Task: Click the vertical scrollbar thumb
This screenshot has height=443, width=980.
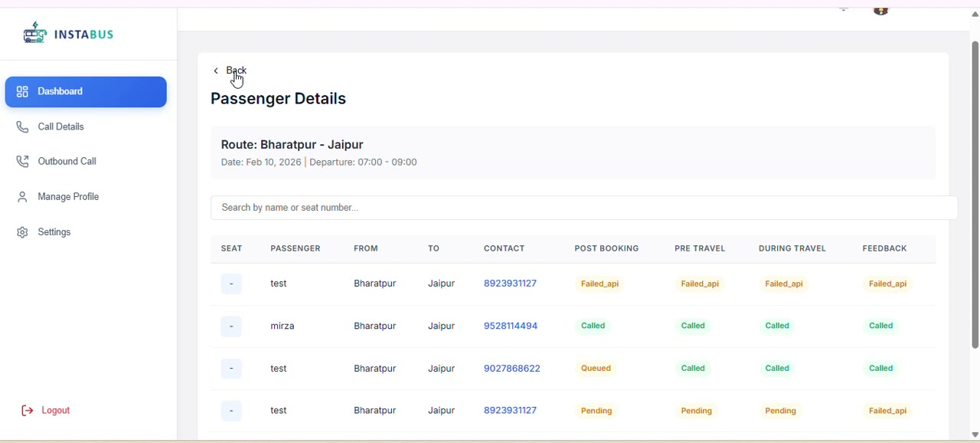Action: pyautogui.click(x=975, y=194)
